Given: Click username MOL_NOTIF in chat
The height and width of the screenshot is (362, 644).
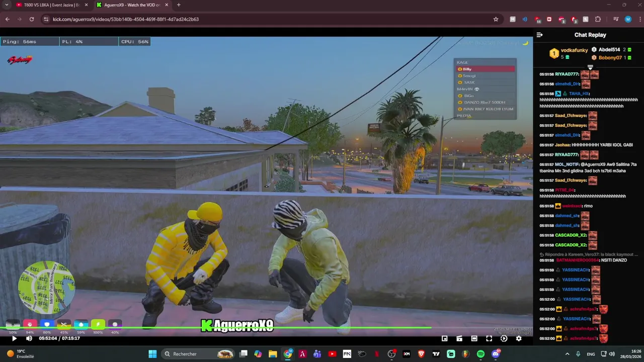Looking at the screenshot, I should 567,164.
